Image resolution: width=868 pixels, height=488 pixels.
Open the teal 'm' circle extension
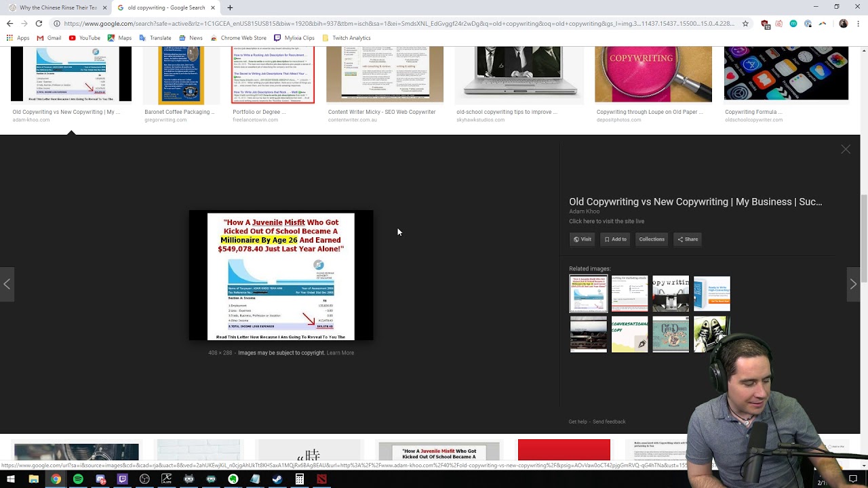pyautogui.click(x=793, y=24)
